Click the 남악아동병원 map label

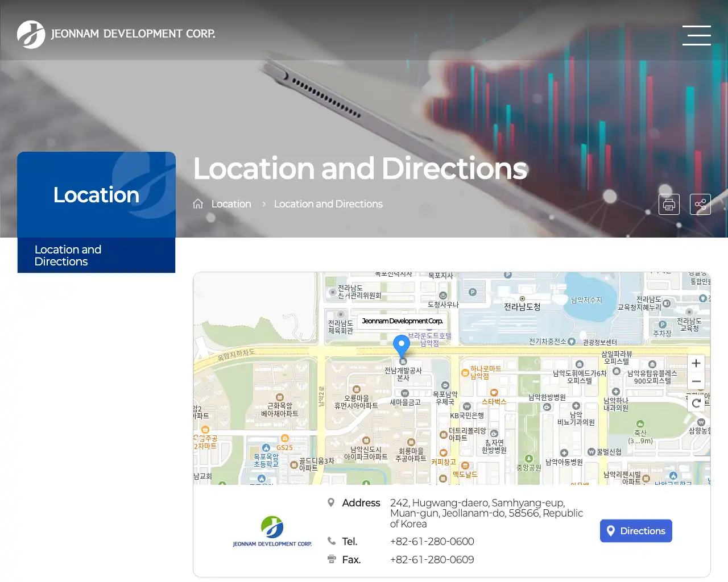pyautogui.click(x=564, y=462)
